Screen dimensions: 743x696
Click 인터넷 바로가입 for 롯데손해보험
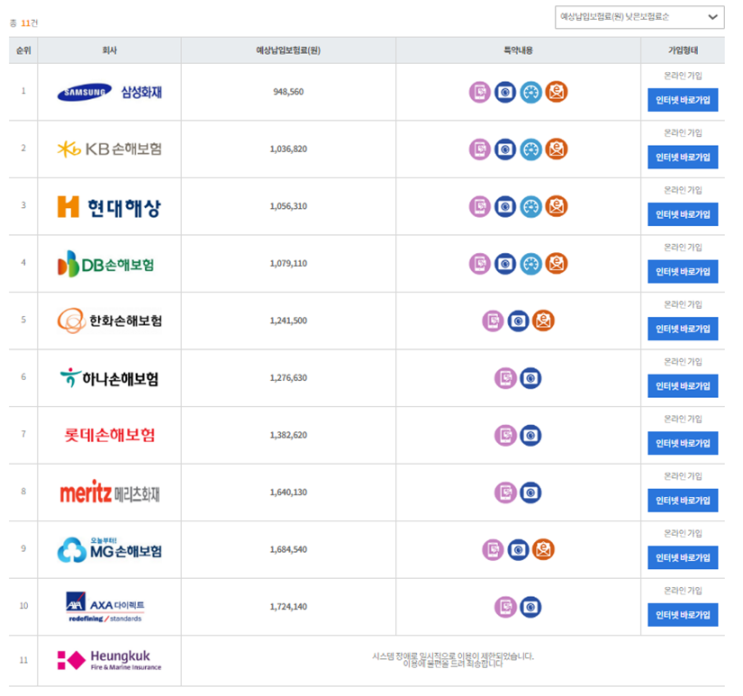(x=683, y=443)
